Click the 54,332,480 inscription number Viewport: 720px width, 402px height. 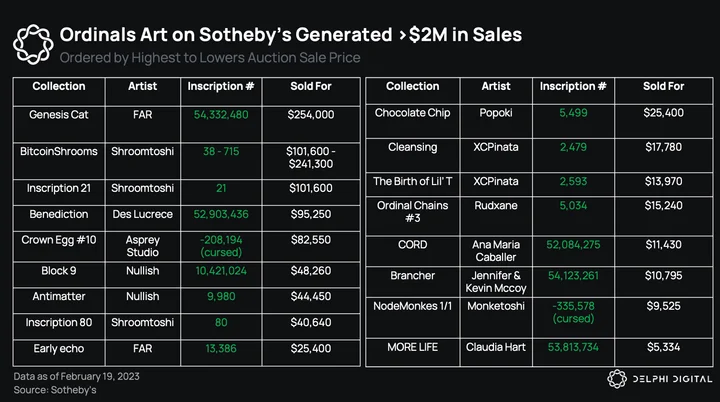(221, 115)
